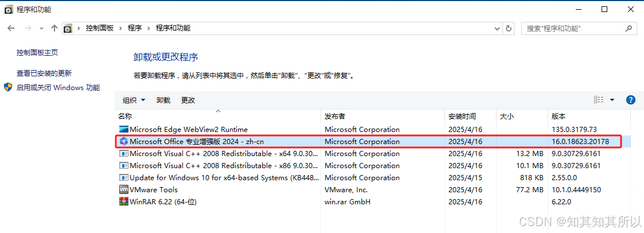This screenshot has height=233, width=644.
Task: Click the 77.2 MB size cell
Action: [530, 190]
